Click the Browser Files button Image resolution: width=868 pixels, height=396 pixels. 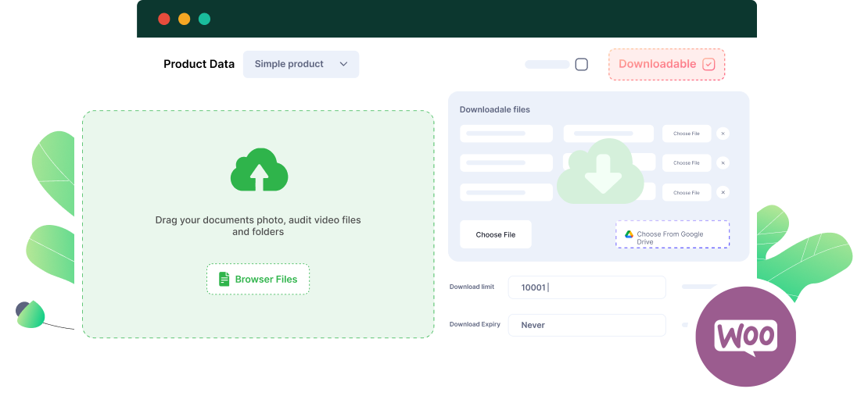(258, 279)
